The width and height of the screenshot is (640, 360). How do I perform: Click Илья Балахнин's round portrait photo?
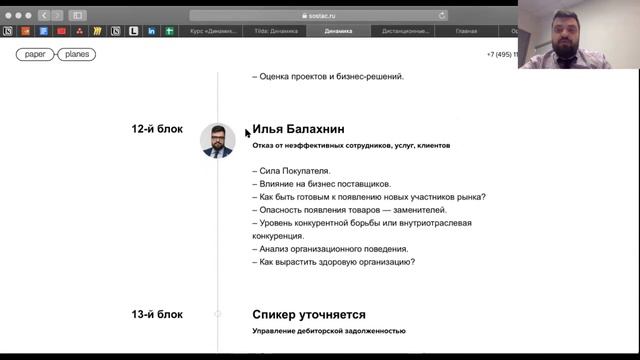[218, 141]
